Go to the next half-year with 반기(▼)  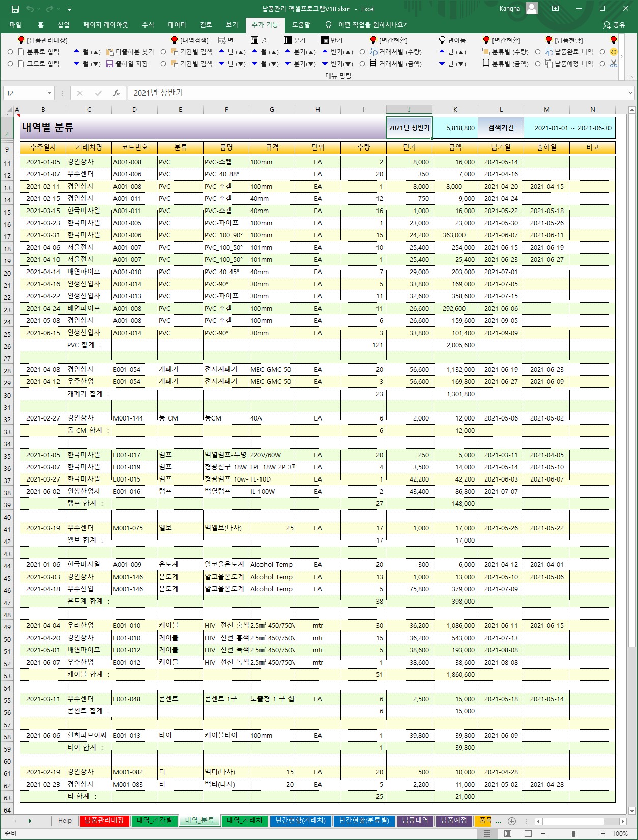[x=337, y=64]
